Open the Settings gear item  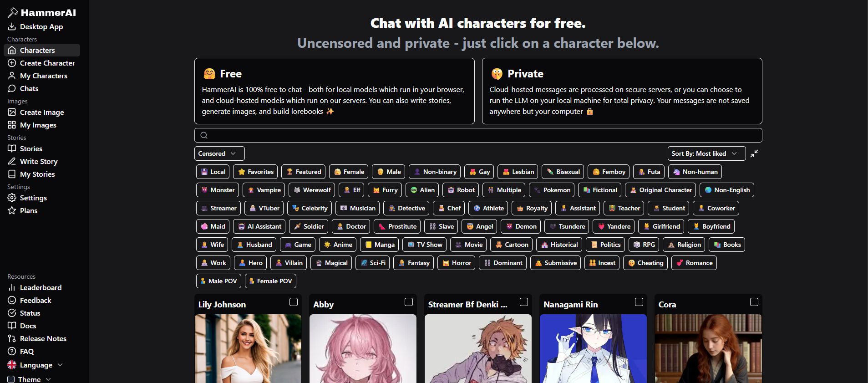pos(28,198)
